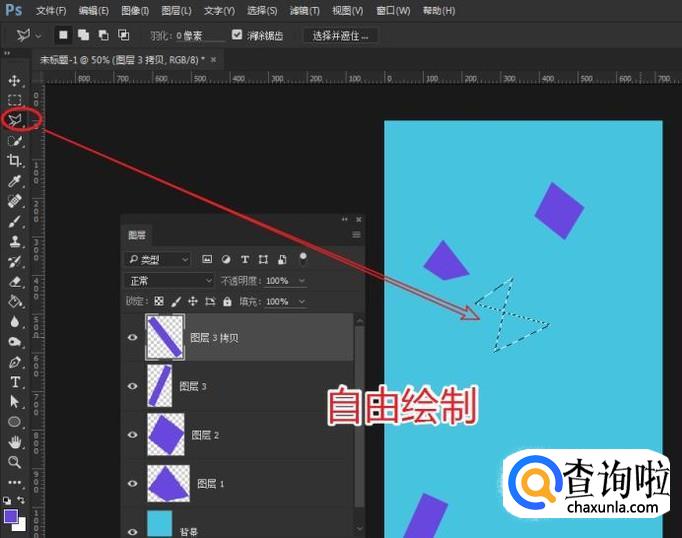Select the Hand tool
Image resolution: width=682 pixels, height=538 pixels.
[15, 441]
